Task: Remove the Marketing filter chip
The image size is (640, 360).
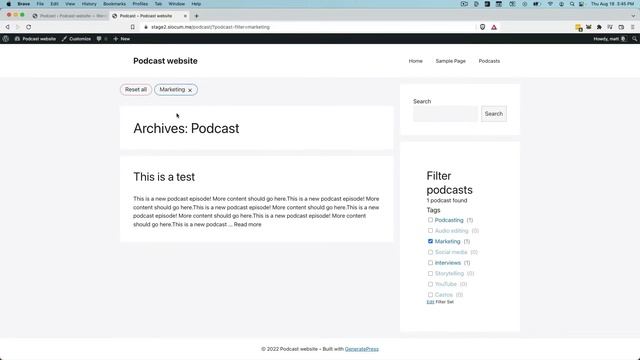Action: (190, 90)
